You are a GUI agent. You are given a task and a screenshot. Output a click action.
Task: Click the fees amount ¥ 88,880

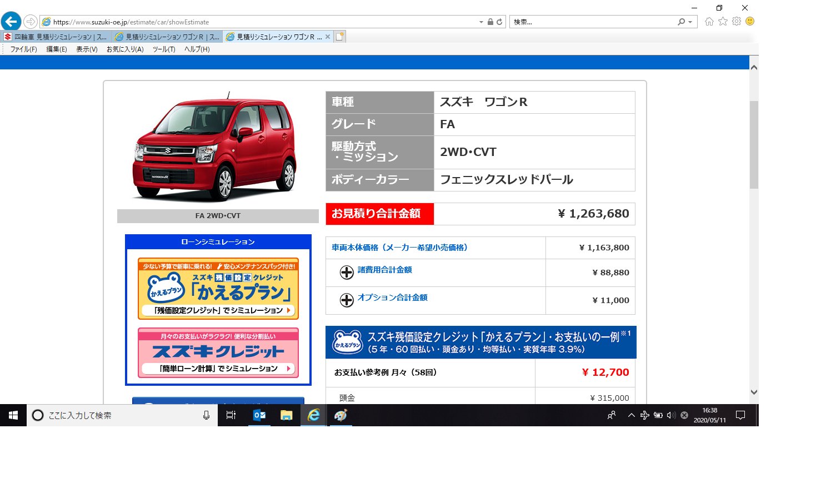point(611,273)
